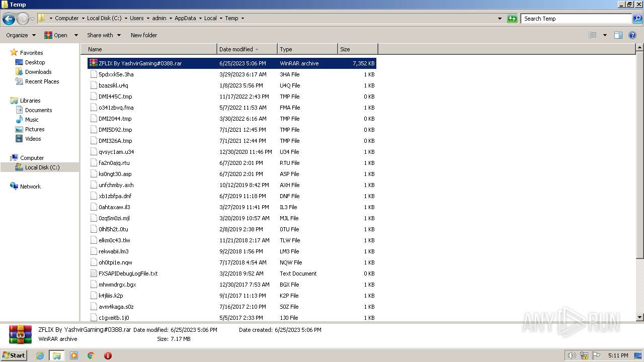Select file rekwabii.lm3

114,251
